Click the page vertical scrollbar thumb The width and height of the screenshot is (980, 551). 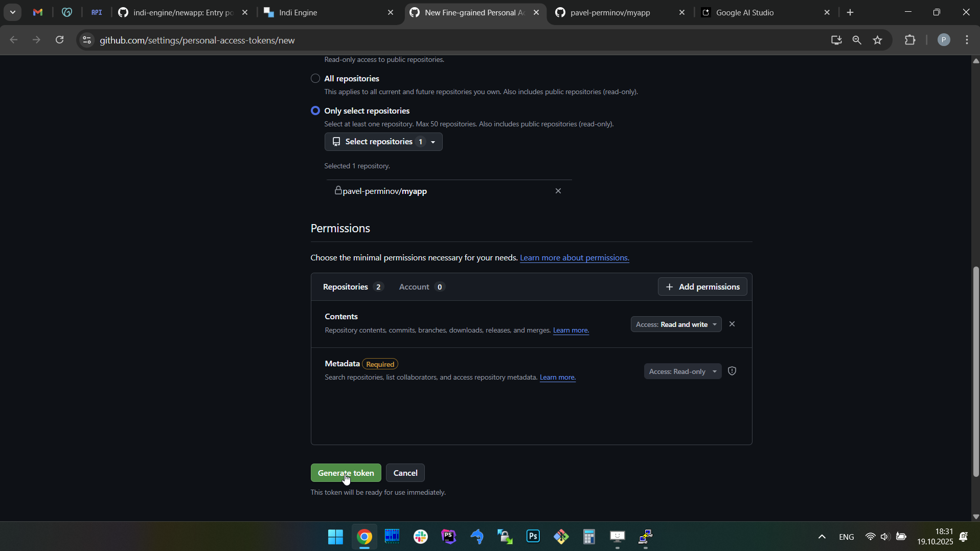pos(975,371)
